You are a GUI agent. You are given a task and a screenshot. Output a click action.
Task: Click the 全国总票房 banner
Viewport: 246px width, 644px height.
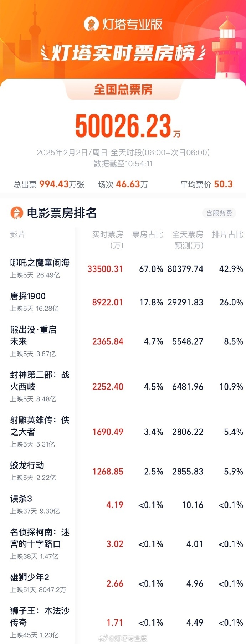(x=123, y=90)
